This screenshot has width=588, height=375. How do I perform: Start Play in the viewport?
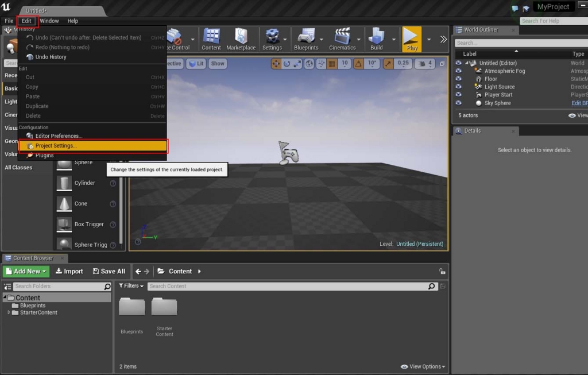(412, 40)
